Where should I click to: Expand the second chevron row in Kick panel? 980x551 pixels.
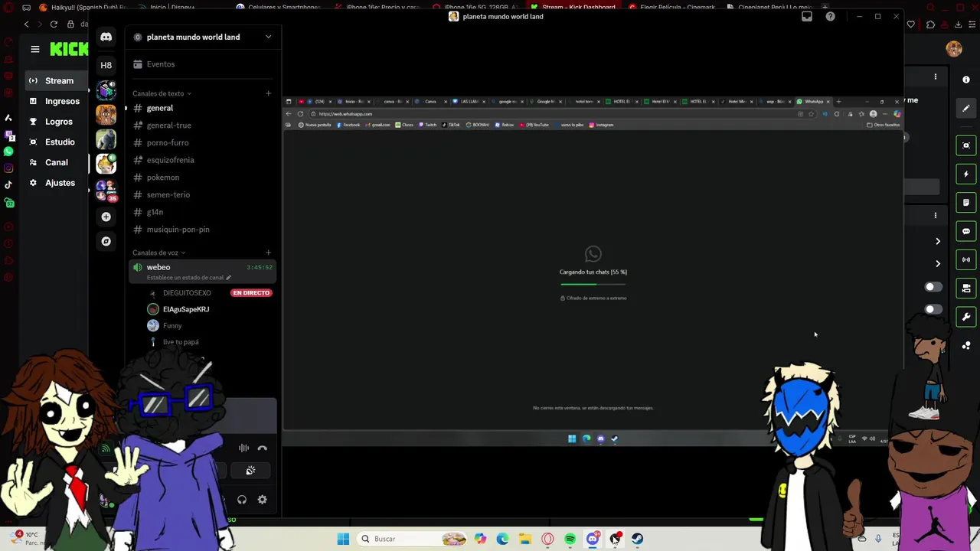(938, 263)
